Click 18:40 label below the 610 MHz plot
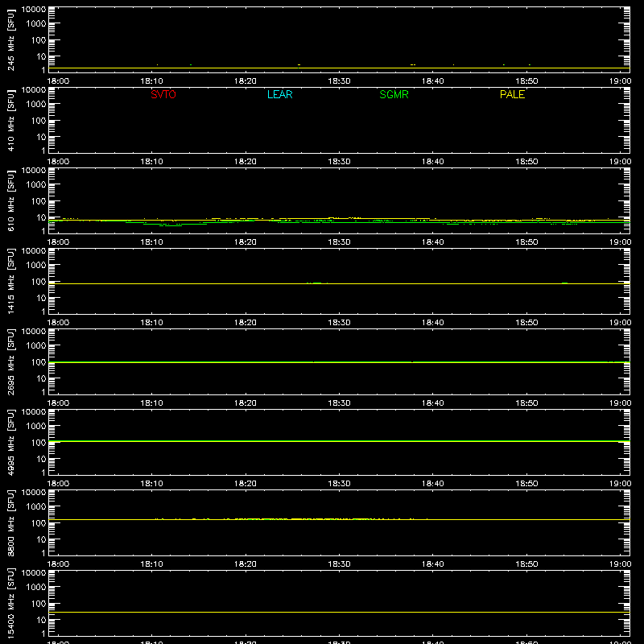Viewport: 644px width, 644px height. pyautogui.click(x=433, y=242)
